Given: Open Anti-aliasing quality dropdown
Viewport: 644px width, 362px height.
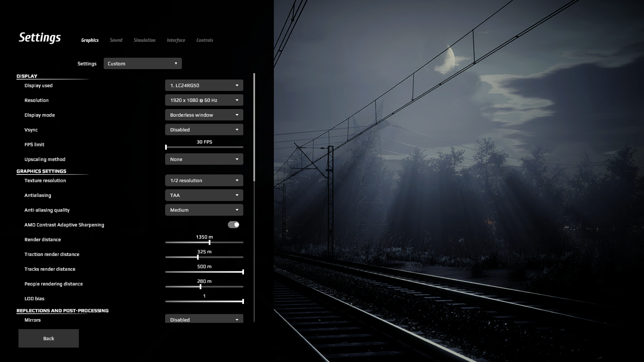Looking at the screenshot, I should click(204, 210).
